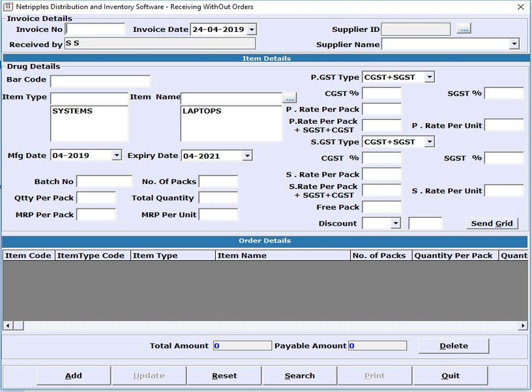This screenshot has height=392, width=532.
Task: Click the ItemType Code column header
Action: tap(93, 256)
